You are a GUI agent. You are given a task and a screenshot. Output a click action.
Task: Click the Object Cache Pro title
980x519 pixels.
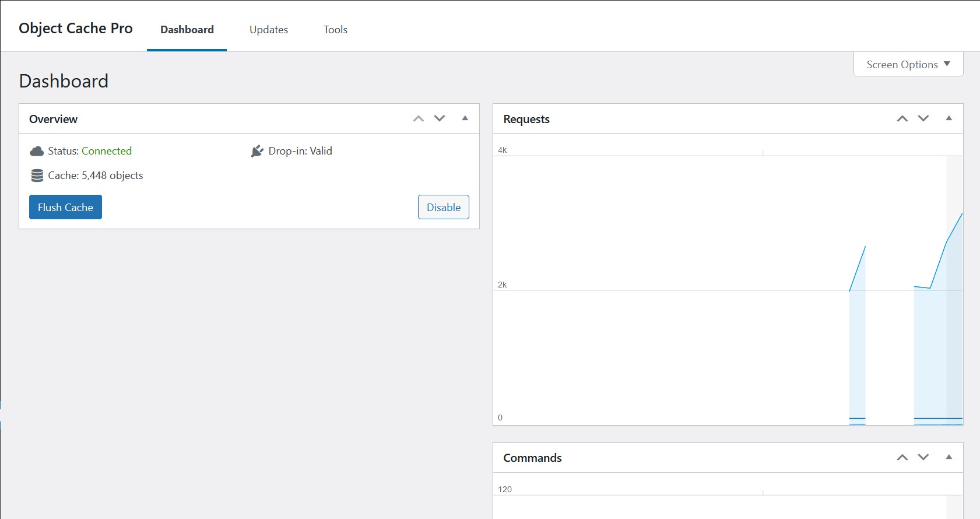click(x=76, y=28)
